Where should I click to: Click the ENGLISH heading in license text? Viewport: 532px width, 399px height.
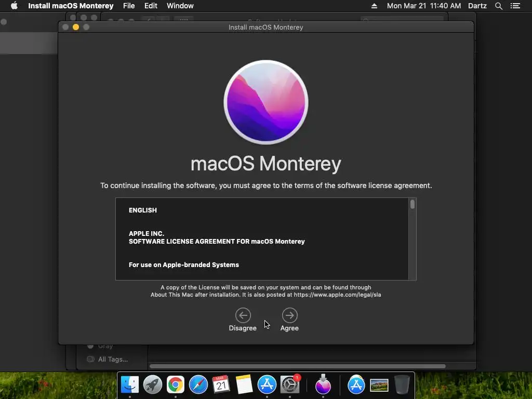click(143, 210)
